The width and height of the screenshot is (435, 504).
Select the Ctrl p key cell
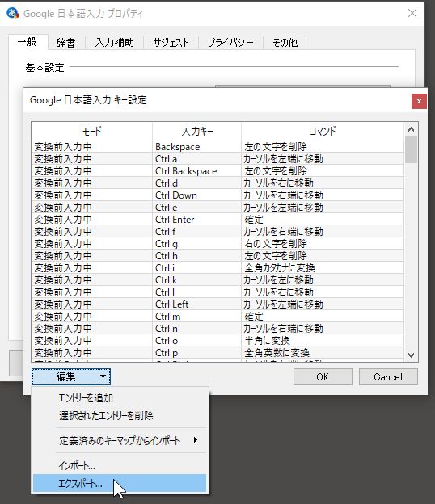pos(197,353)
